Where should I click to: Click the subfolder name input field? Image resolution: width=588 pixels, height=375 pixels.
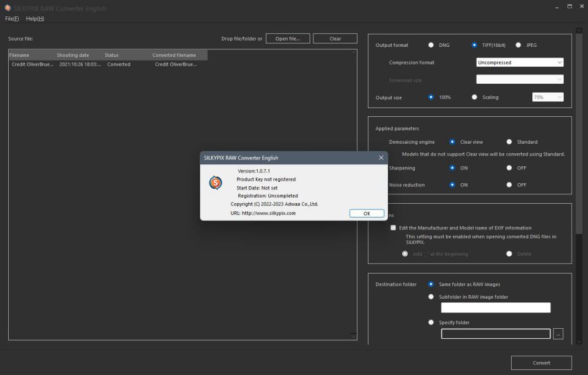tap(495, 307)
